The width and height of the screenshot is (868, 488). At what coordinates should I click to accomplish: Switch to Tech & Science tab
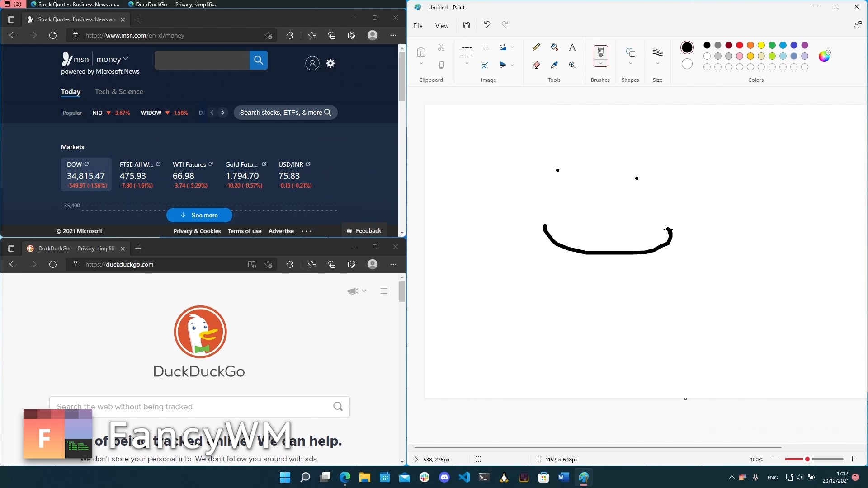(x=119, y=92)
